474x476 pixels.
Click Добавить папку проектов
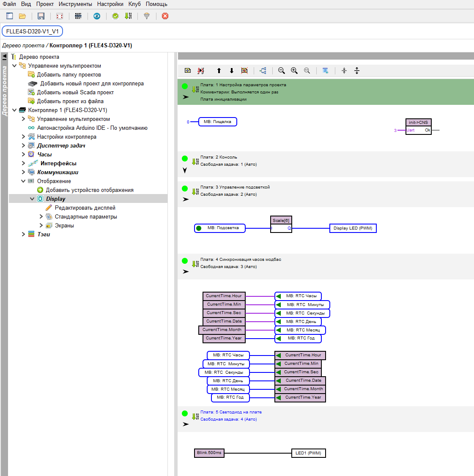pyautogui.click(x=69, y=74)
